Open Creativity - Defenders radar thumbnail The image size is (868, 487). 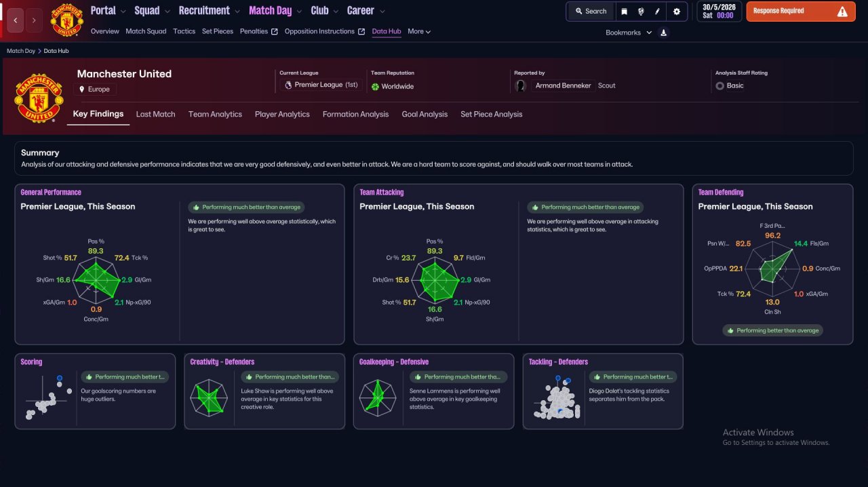point(208,397)
